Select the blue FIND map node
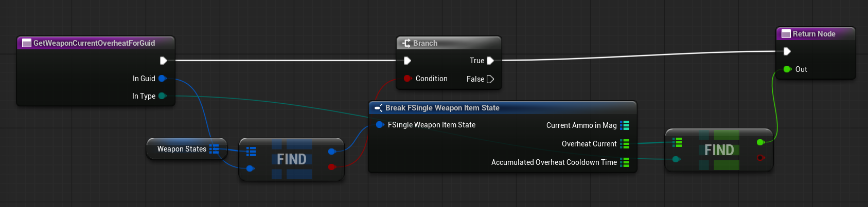Screen dimensions: 868x207 (291, 159)
